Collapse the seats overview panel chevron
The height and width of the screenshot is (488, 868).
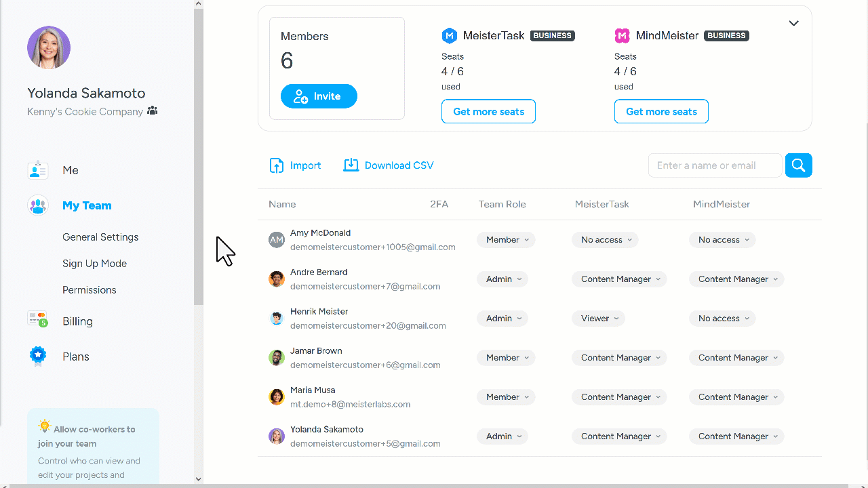(x=793, y=22)
